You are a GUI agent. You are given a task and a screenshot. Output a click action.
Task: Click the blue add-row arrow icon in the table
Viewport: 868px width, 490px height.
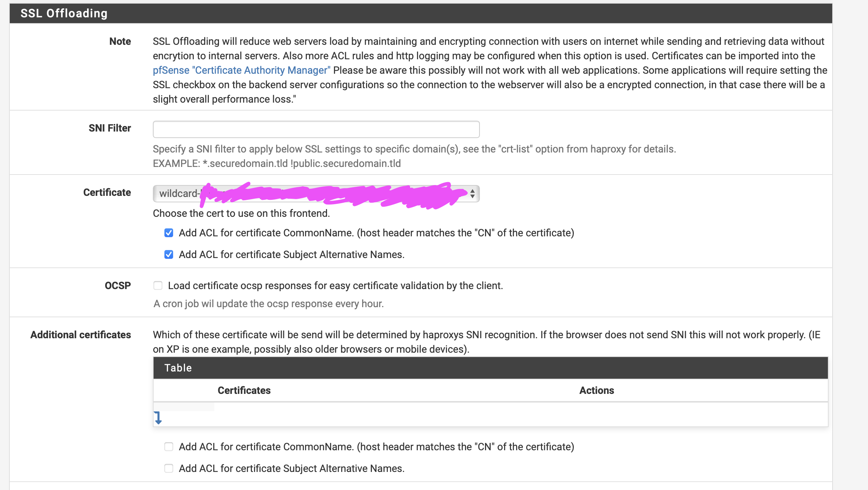click(158, 418)
